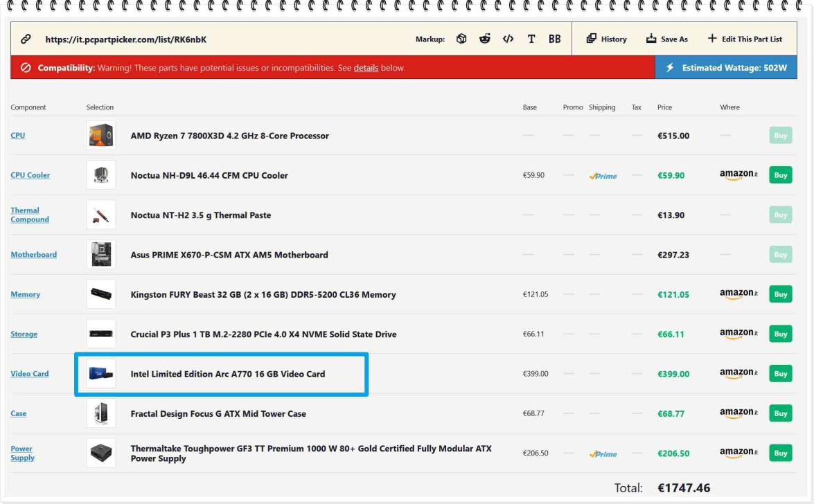
Task: Click the Prime icon on power supply row
Action: (603, 453)
